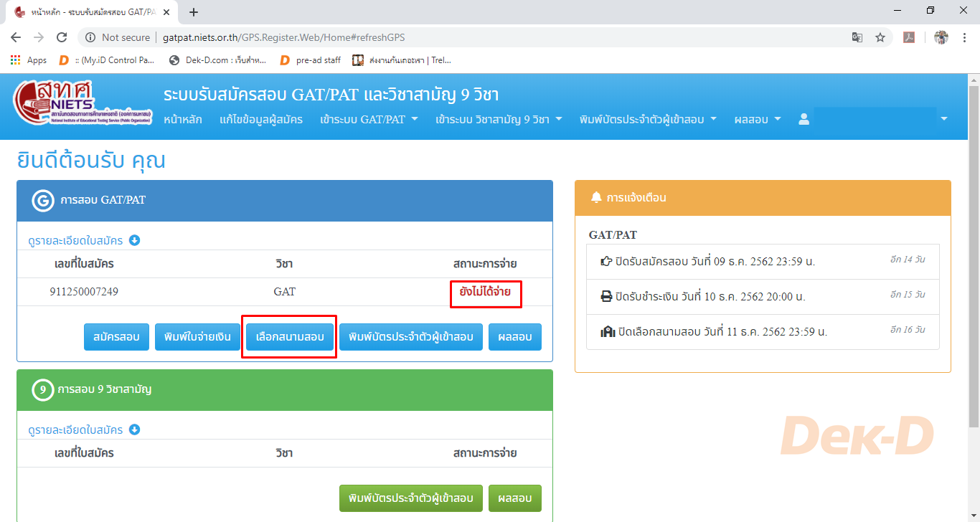The height and width of the screenshot is (522, 980).
Task: Open the ผลสอบ dropdown in navbar
Action: coord(758,119)
